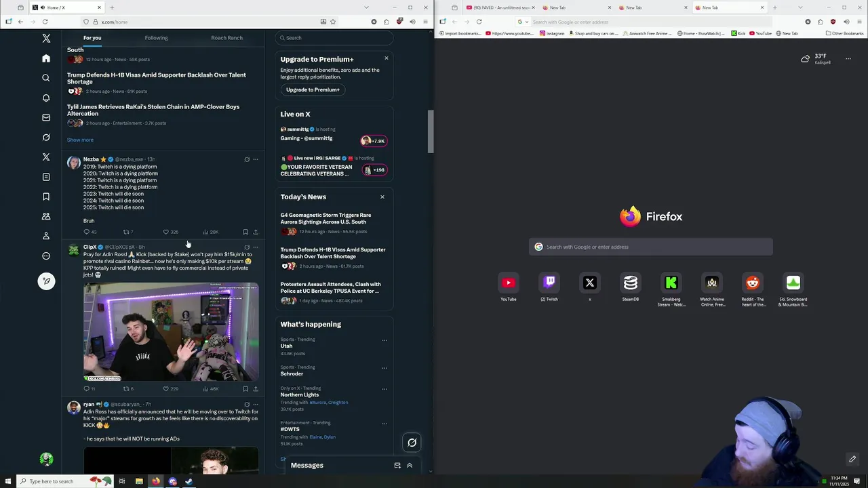Open floating Grok button at bottom right
Image resolution: width=868 pixels, height=488 pixels.
pos(412,443)
